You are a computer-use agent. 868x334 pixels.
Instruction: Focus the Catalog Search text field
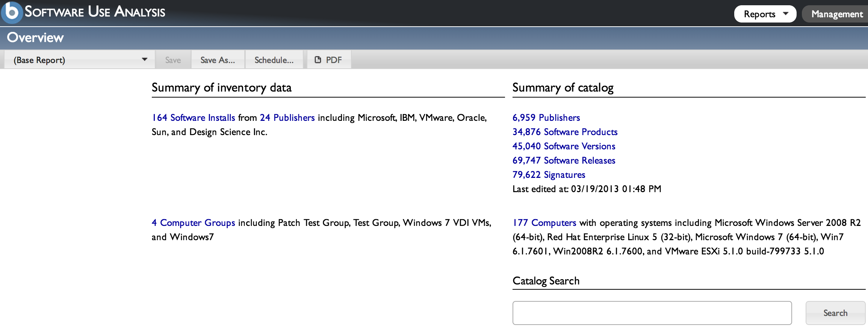tap(652, 313)
